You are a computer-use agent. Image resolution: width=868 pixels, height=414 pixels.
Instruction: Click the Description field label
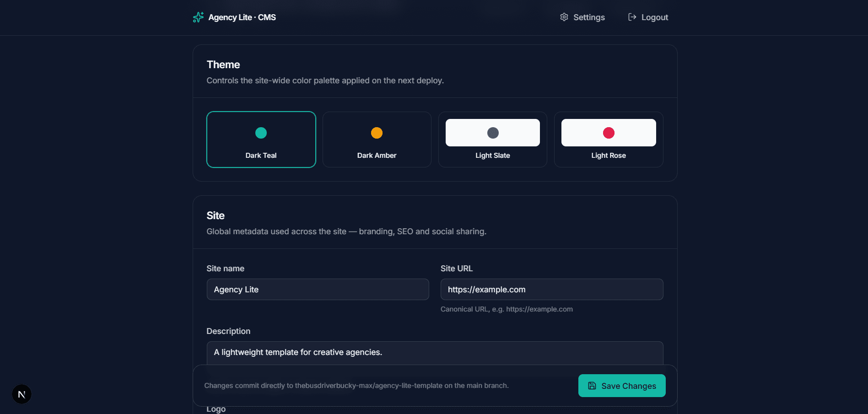click(x=228, y=331)
